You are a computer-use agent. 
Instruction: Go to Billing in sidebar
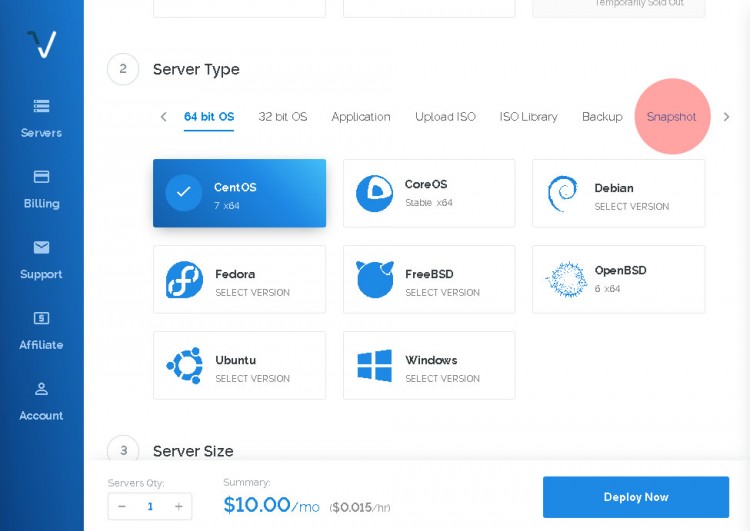[42, 204]
